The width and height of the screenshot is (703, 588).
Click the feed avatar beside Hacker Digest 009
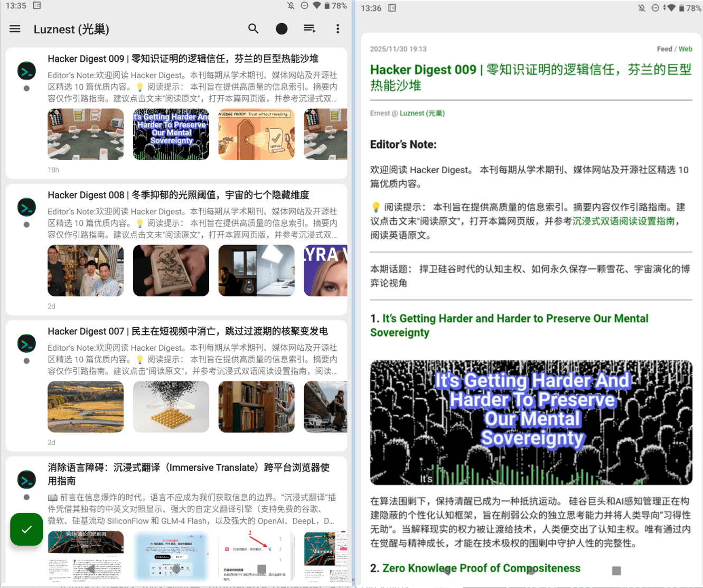(x=26, y=71)
